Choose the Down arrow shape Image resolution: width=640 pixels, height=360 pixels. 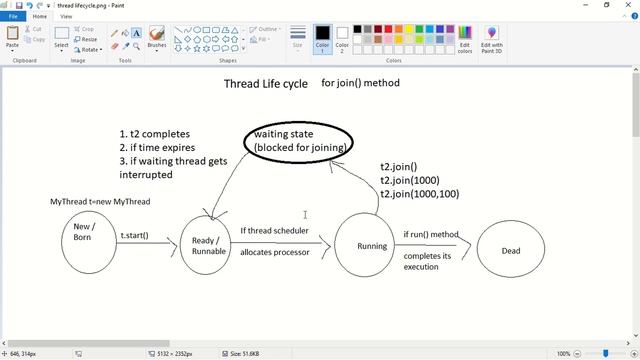click(178, 49)
